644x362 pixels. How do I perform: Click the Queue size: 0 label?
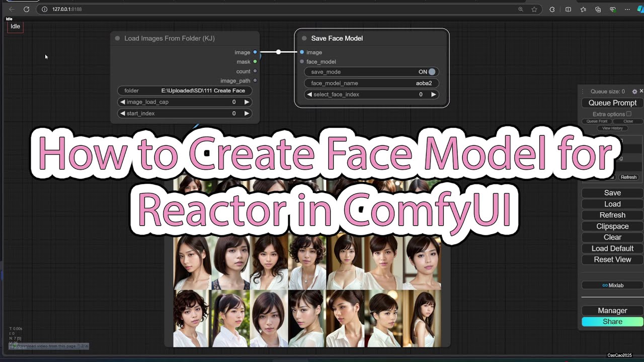(607, 92)
